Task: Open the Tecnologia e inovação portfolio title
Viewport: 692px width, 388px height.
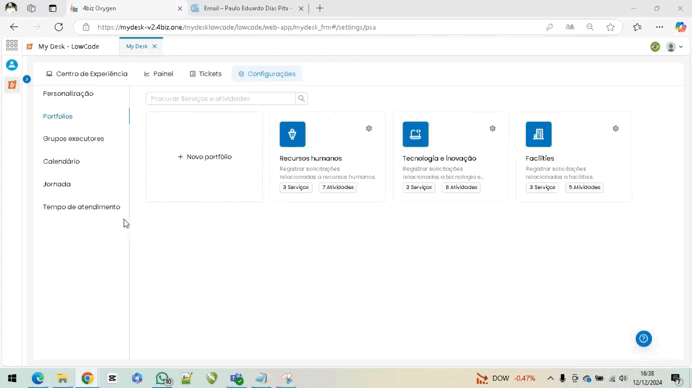Action: click(439, 158)
